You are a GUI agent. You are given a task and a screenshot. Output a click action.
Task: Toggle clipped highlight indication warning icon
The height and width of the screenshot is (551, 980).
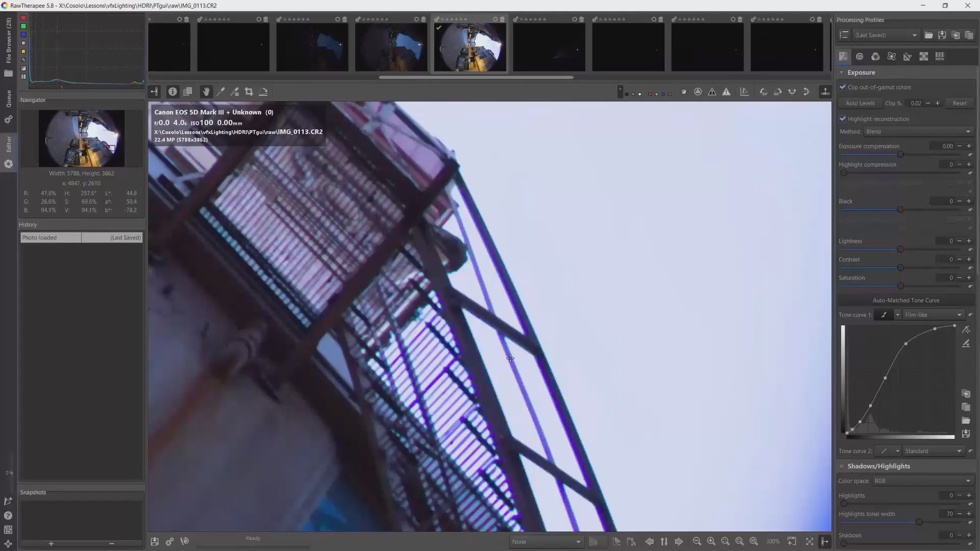tap(726, 92)
